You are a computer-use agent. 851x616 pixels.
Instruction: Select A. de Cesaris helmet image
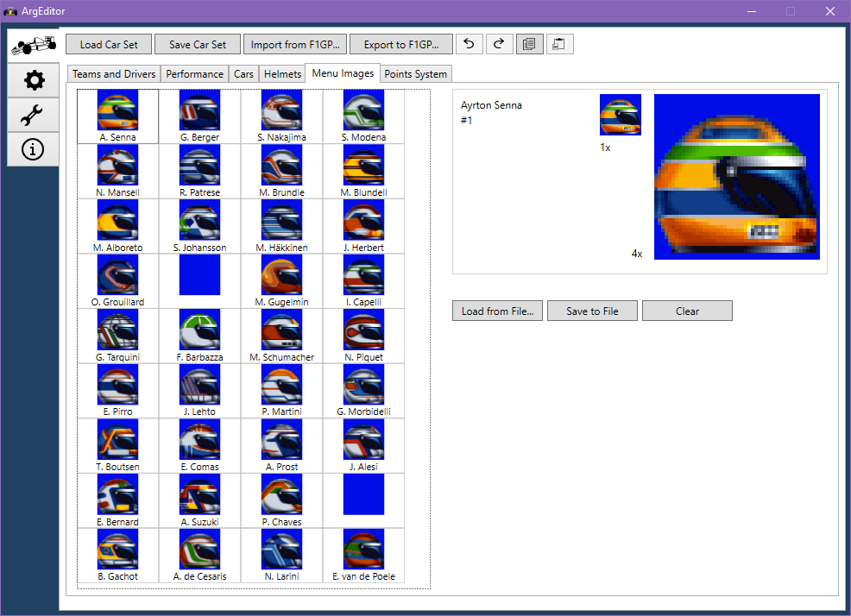[x=199, y=549]
